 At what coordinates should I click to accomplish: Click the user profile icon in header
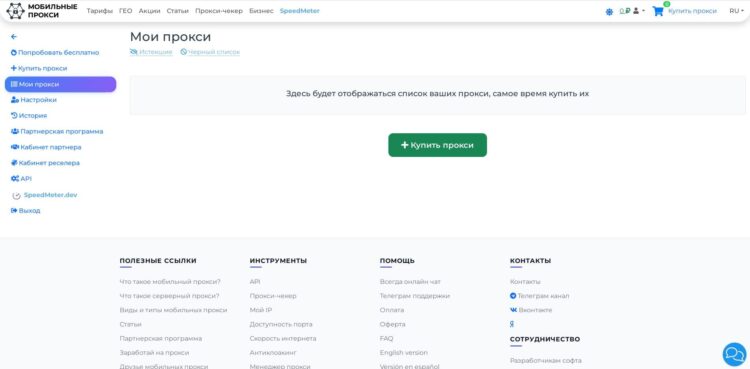636,11
